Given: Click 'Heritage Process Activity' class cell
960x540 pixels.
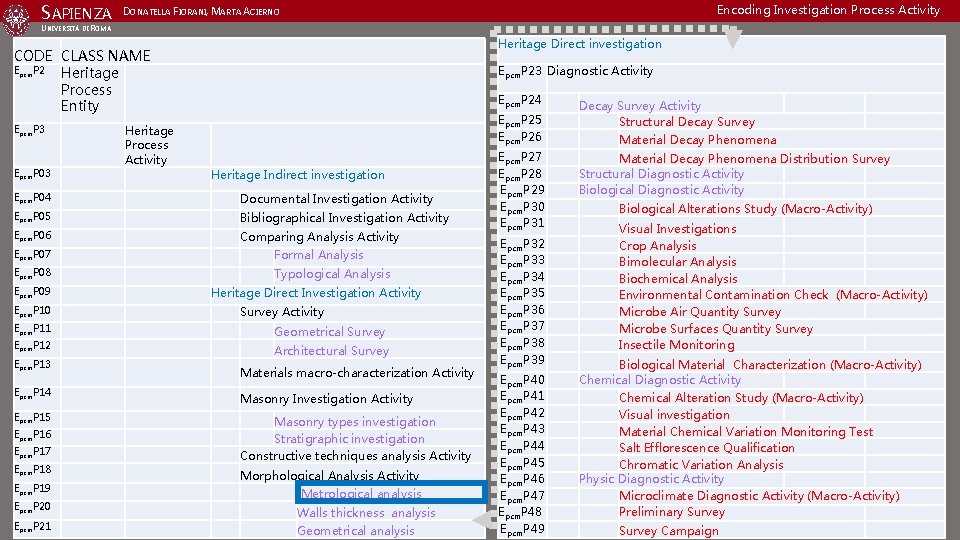Looking at the screenshot, I should tap(149, 145).
